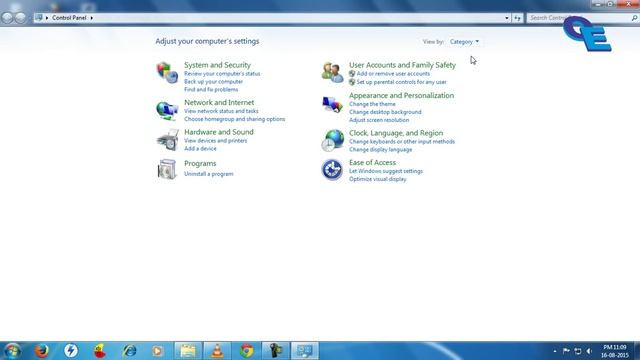Screen dimensions: 640x360
Task: Expand the root breadcrumb arrow before Control Panel
Action: 47,18
